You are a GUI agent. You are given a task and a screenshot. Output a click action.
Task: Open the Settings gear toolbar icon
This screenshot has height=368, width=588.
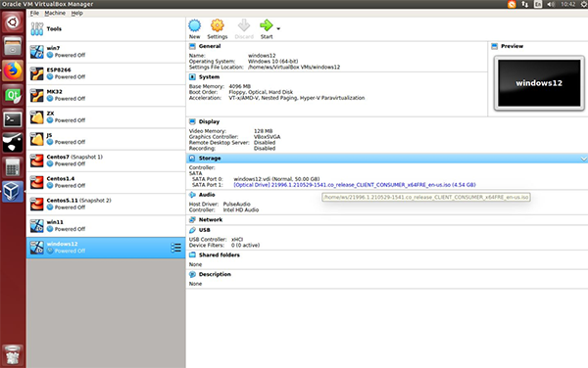coord(218,25)
